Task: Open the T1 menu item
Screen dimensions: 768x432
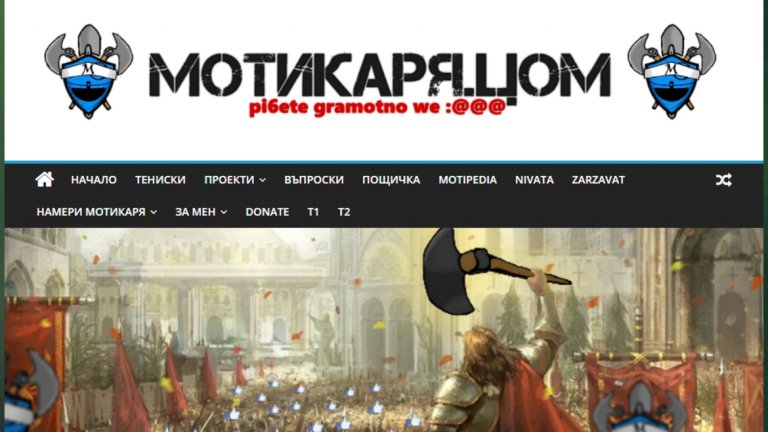Action: 313,212
